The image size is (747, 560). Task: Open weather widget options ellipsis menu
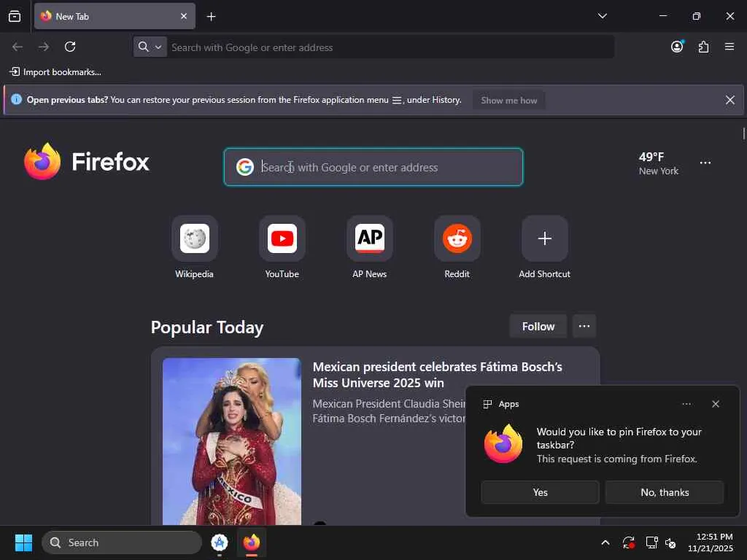click(705, 163)
